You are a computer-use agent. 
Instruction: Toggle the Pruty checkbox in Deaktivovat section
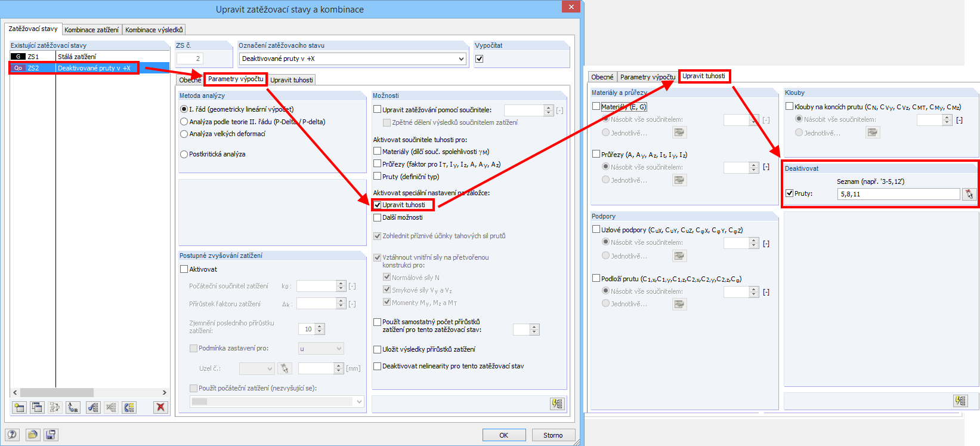pos(789,193)
